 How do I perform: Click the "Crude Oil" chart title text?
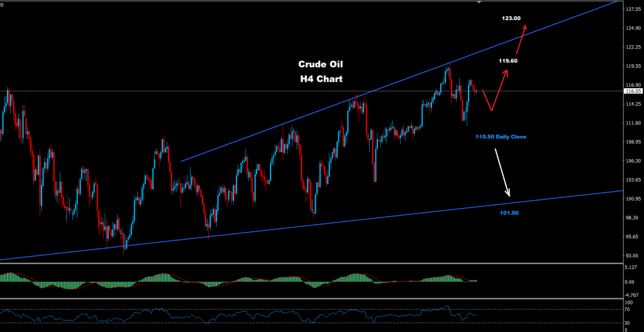point(320,65)
